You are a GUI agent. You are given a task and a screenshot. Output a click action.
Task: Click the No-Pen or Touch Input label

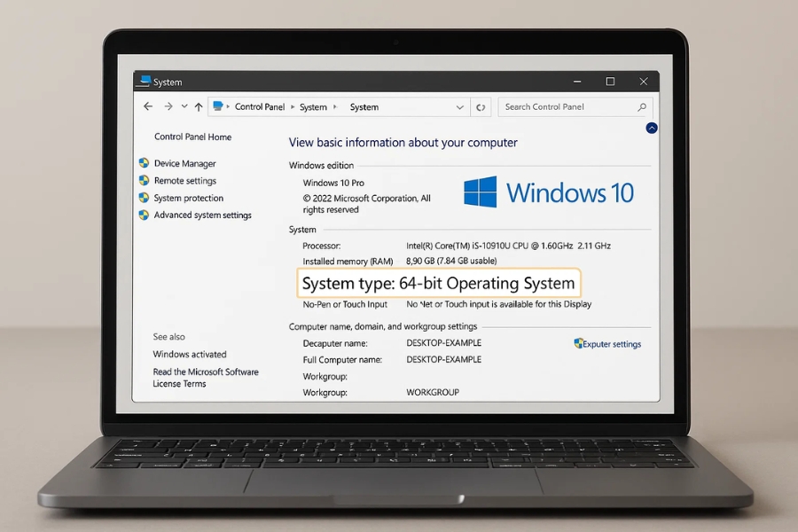click(345, 304)
